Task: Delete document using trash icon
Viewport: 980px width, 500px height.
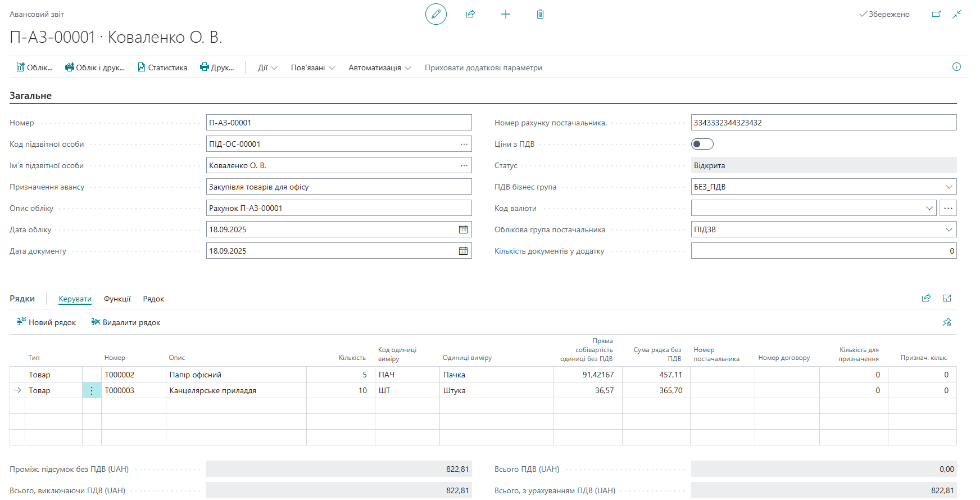Action: pyautogui.click(x=540, y=14)
